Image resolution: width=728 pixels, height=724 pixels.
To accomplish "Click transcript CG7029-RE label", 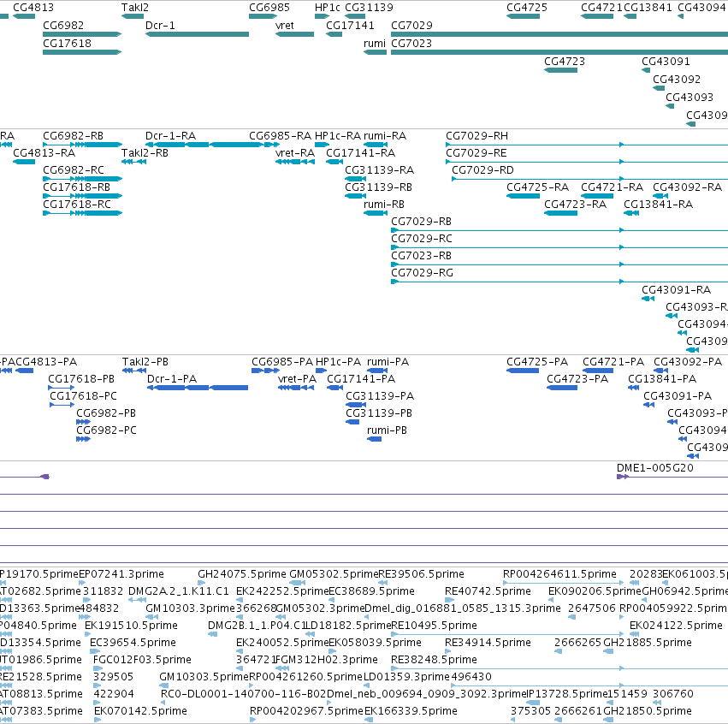I will pyautogui.click(x=476, y=153).
